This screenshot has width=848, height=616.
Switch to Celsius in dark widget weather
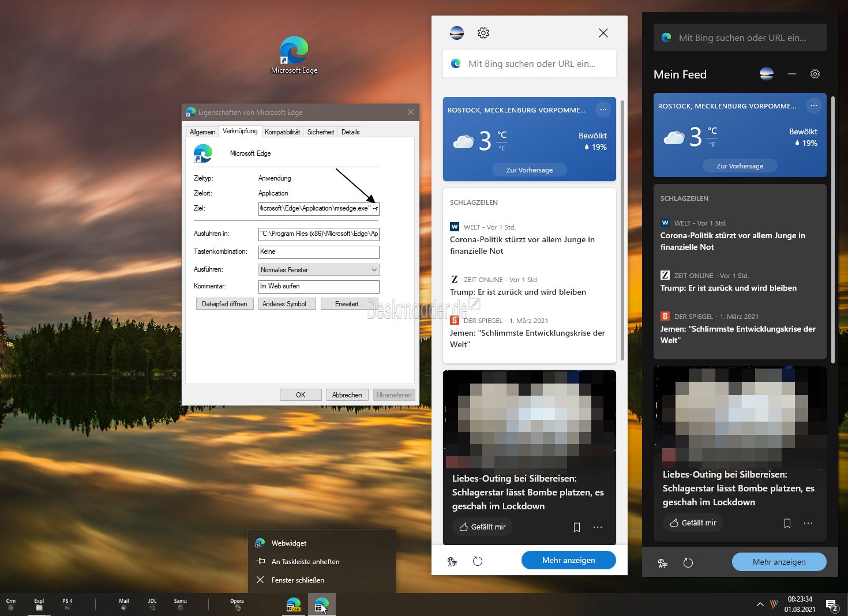pos(712,131)
